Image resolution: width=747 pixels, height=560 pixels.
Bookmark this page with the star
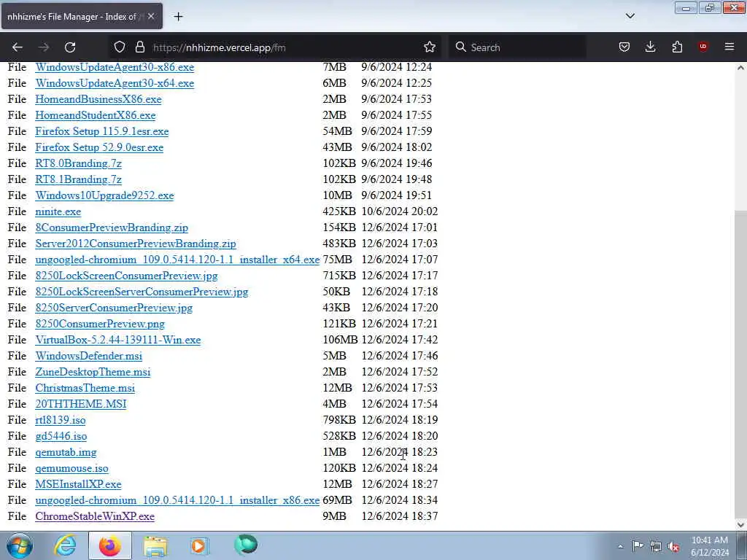[429, 47]
